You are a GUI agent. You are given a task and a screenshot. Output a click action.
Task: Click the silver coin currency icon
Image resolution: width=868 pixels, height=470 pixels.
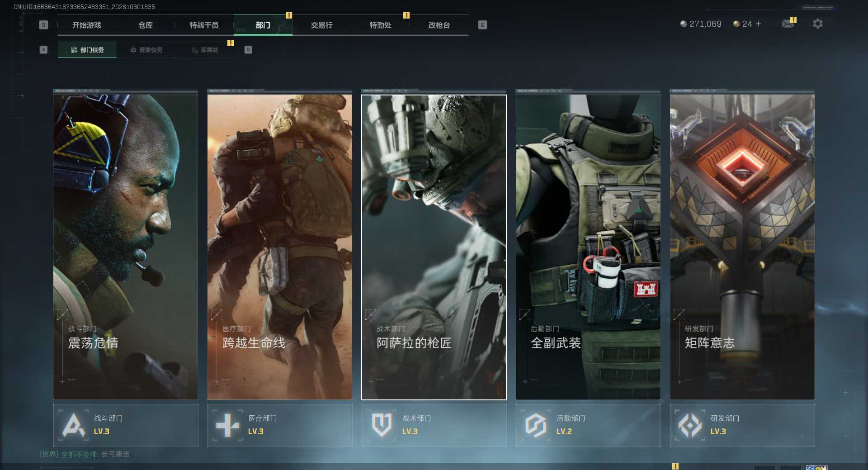coord(683,24)
